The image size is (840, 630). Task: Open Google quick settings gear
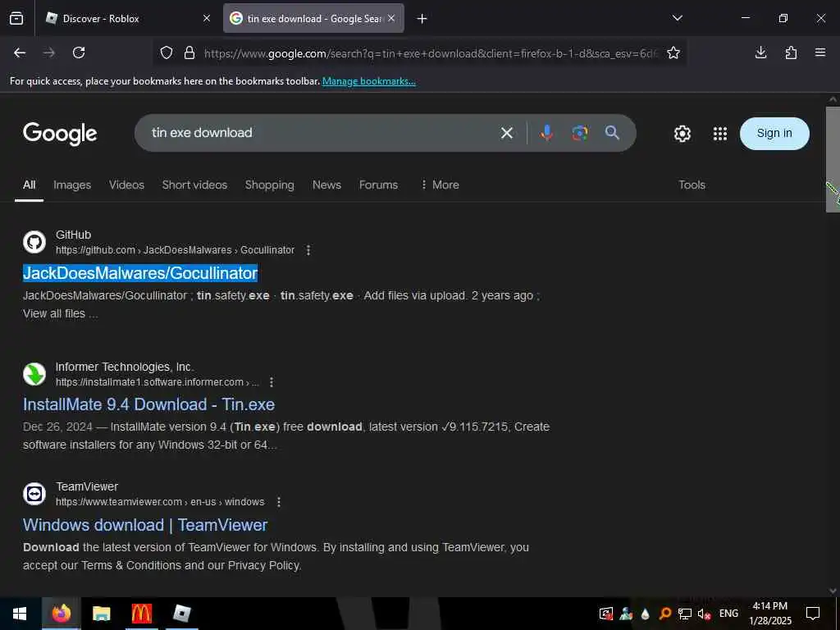coord(682,134)
